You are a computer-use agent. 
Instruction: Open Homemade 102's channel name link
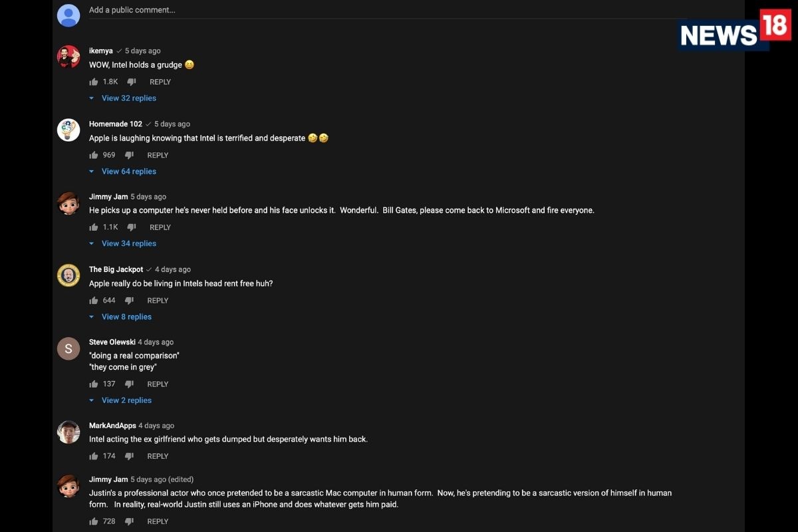tap(116, 124)
